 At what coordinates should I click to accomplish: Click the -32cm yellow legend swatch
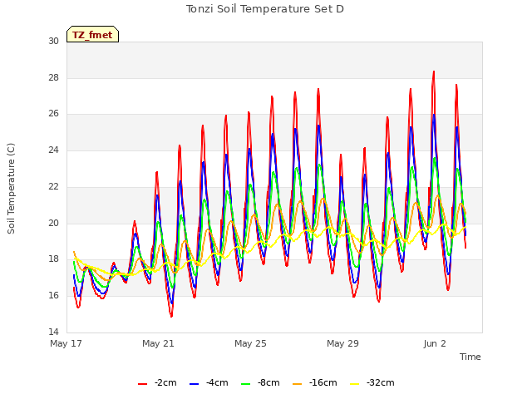[x=354, y=384]
